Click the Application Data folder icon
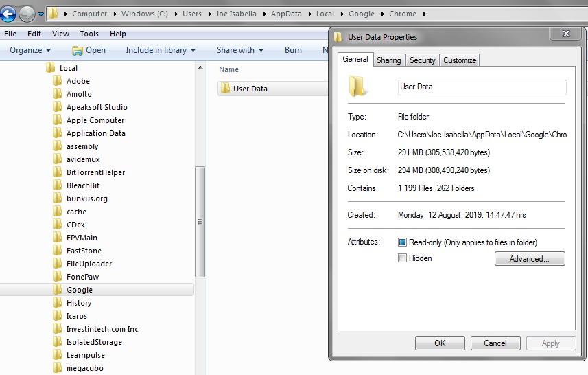Screen dimensions: 588x375 57,133
